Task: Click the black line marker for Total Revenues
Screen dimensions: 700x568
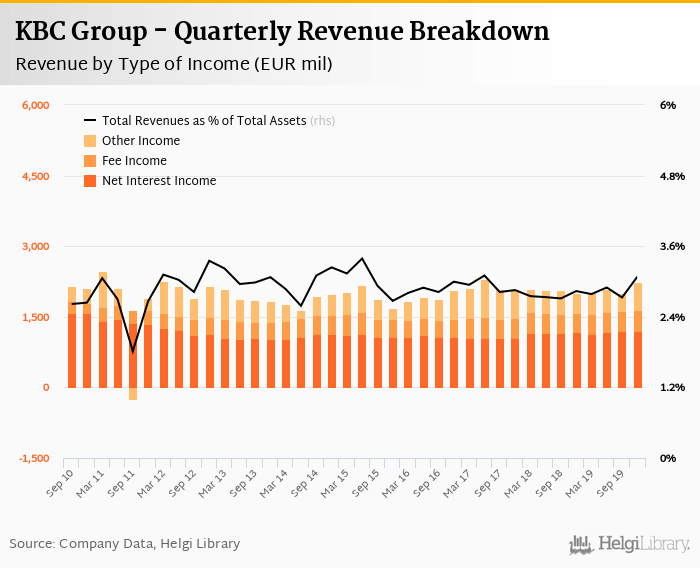Action: 89,121
